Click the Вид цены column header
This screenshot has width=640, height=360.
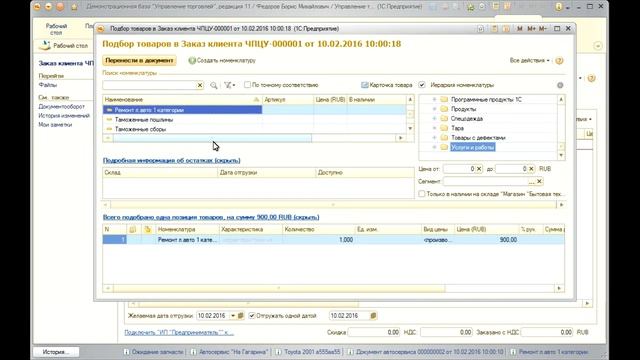438,229
